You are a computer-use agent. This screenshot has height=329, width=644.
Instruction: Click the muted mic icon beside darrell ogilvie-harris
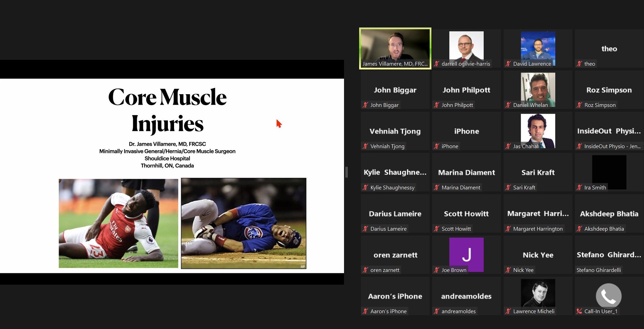point(437,64)
